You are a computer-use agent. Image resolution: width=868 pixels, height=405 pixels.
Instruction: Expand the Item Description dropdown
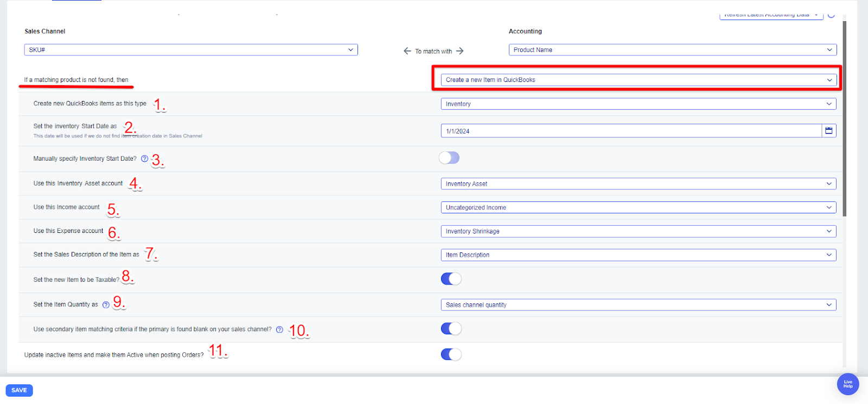[639, 255]
